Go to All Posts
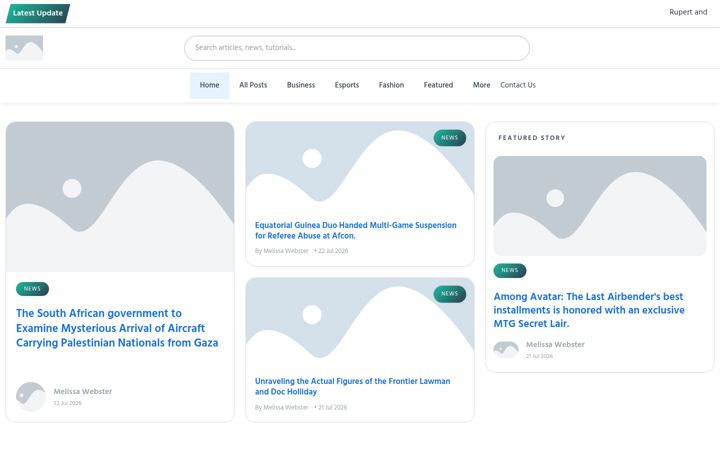Viewport: 720px width, 450px height. pos(253,85)
